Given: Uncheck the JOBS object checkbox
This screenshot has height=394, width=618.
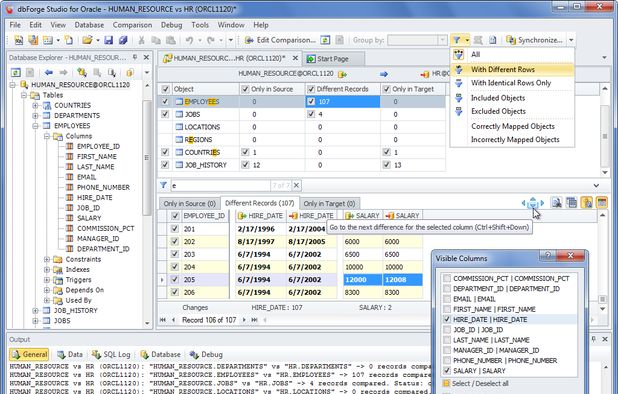Looking at the screenshot, I should [165, 114].
